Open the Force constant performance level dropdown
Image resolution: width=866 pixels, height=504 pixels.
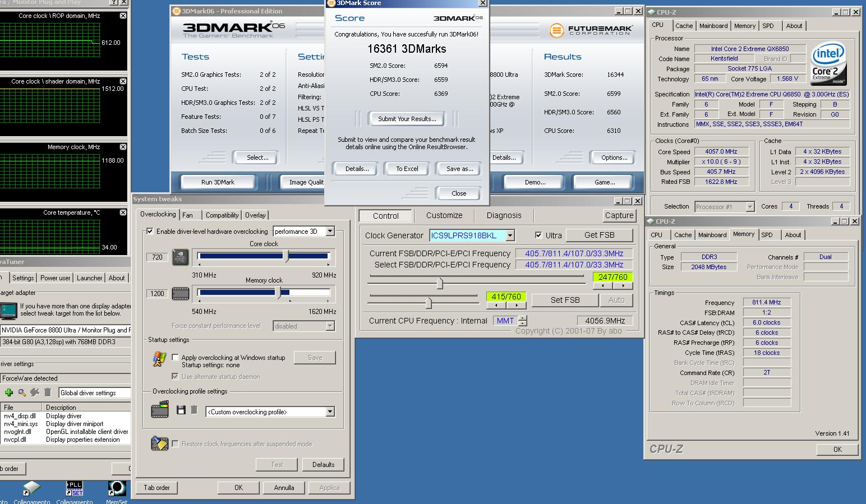[x=330, y=326]
